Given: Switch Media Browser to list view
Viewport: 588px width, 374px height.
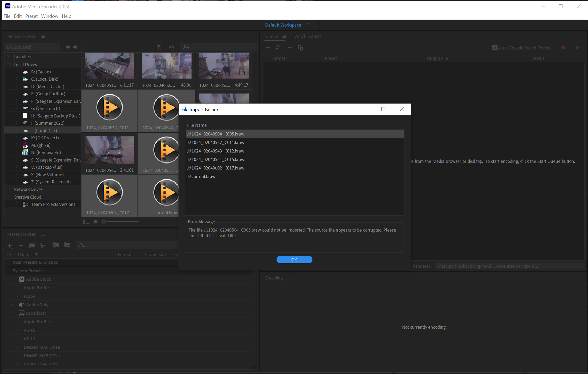Looking at the screenshot, I should pos(86,222).
